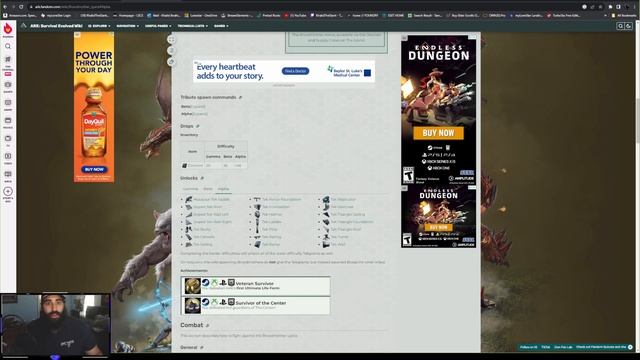This screenshot has width=640, height=360.
Task: Open the Element item link in Drops table
Action: tap(195, 166)
